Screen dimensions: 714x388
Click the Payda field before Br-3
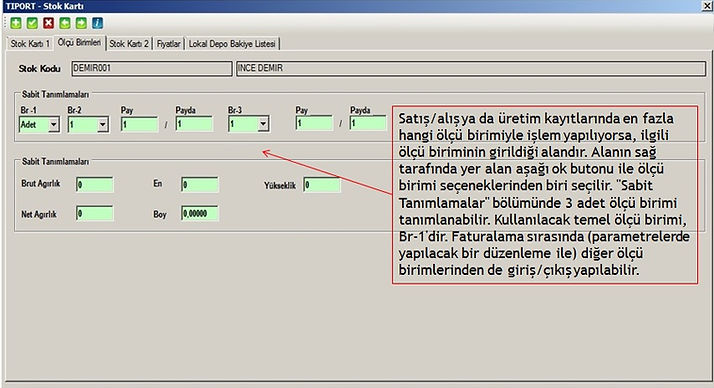coord(194,124)
